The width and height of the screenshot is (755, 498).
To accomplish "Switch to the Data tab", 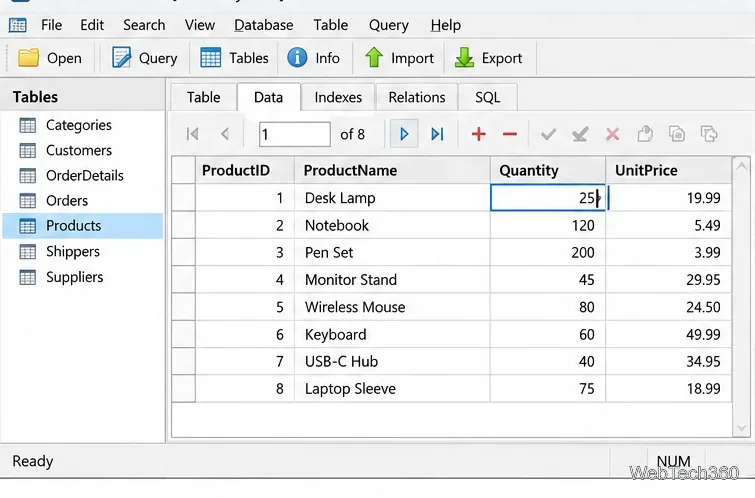I will pos(268,97).
